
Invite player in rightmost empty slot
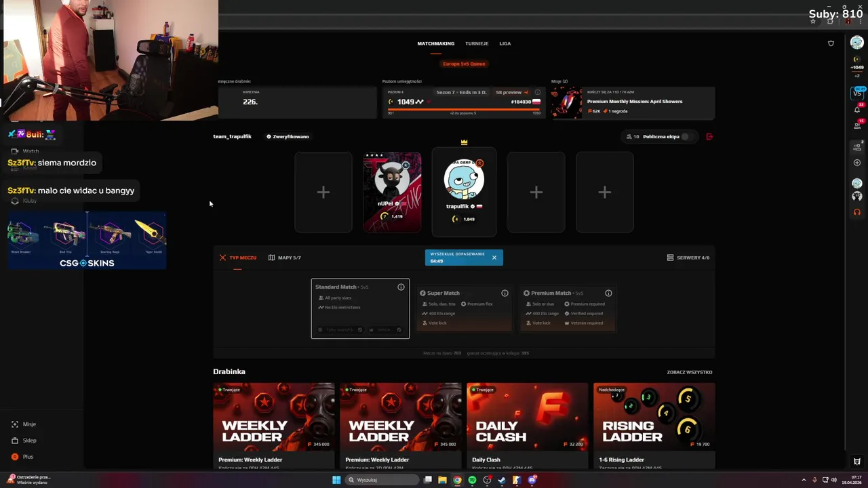tap(605, 192)
